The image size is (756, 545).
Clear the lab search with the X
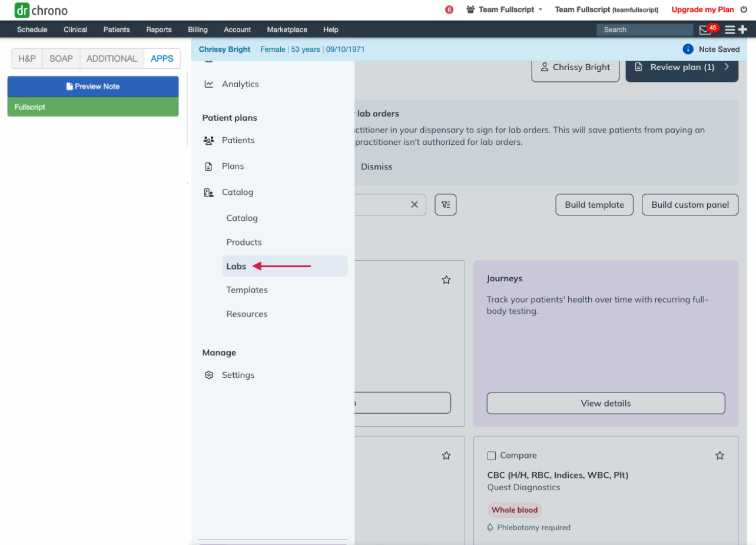pyautogui.click(x=415, y=204)
